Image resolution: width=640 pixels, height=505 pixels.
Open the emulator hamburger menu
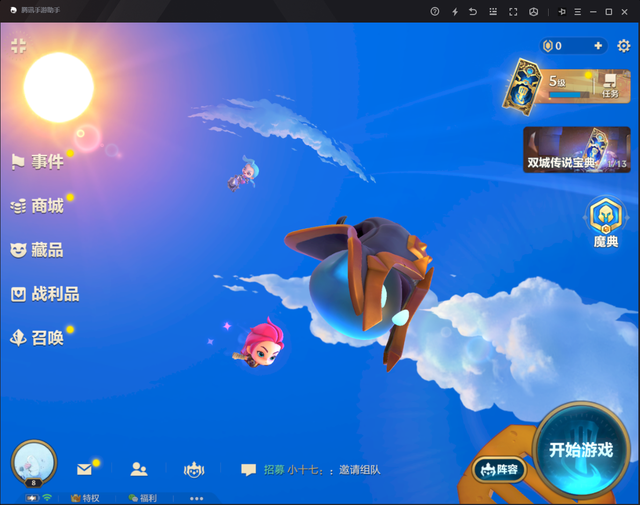578,12
